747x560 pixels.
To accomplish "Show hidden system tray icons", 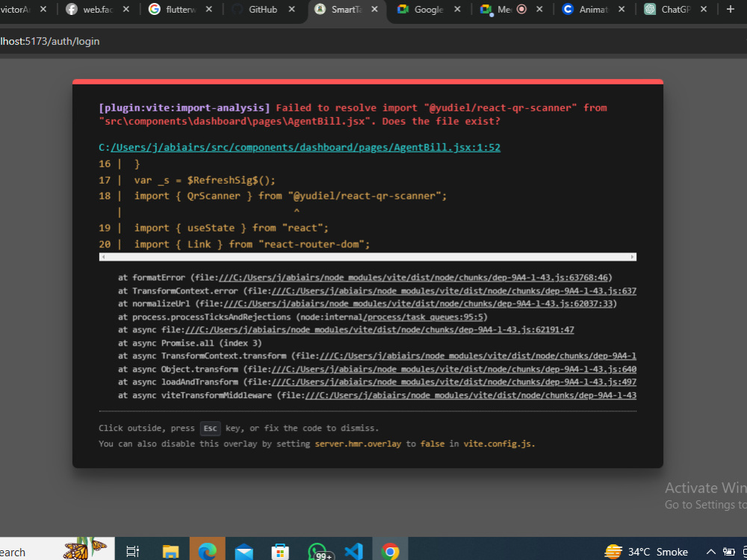I will click(711, 552).
